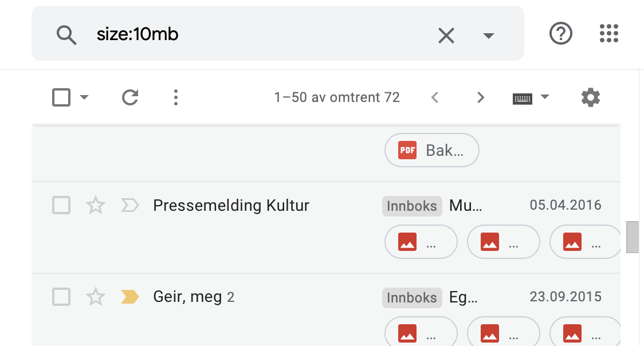Image resolution: width=644 pixels, height=346 pixels.
Task: Go to the next page of results
Action: (480, 97)
